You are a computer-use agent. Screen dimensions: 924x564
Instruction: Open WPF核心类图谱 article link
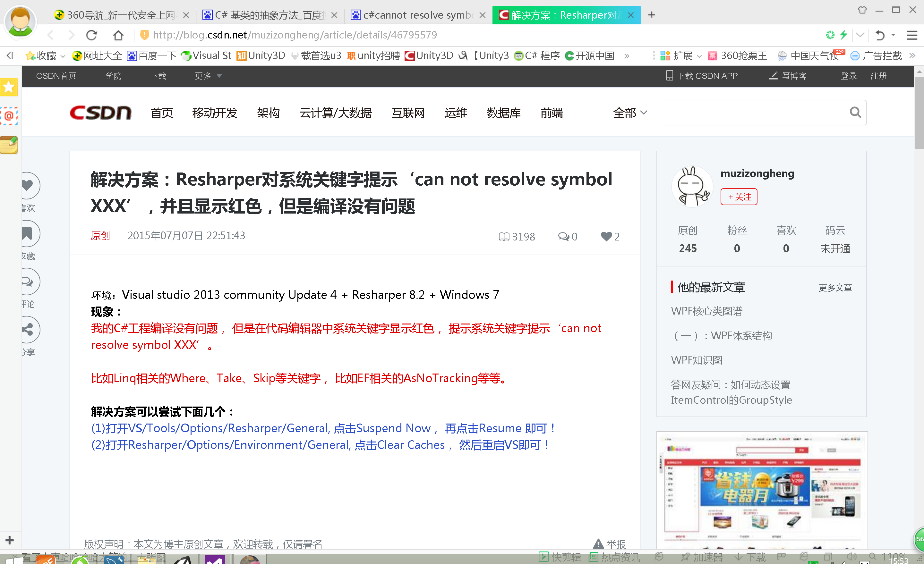click(706, 311)
